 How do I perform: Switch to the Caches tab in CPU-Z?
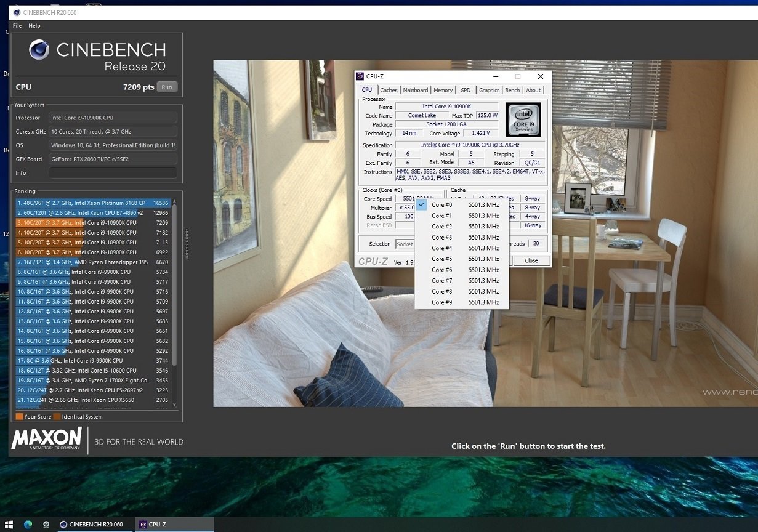tap(389, 90)
